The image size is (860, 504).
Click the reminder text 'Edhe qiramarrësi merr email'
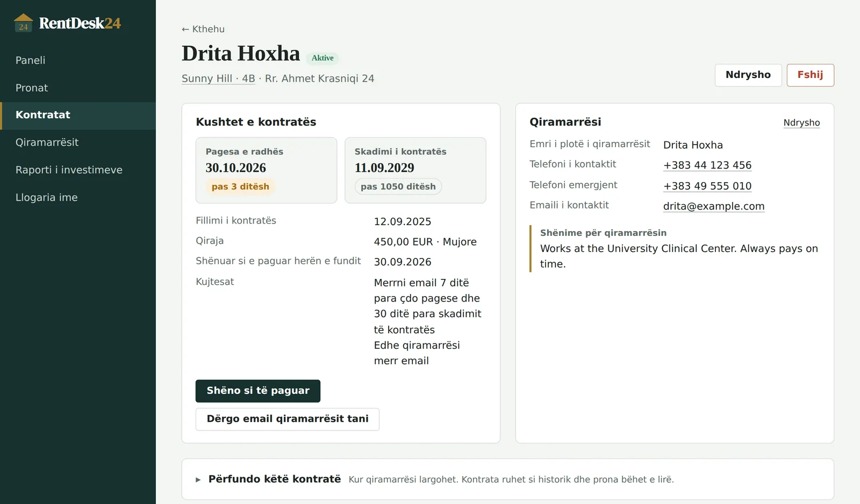(x=417, y=353)
